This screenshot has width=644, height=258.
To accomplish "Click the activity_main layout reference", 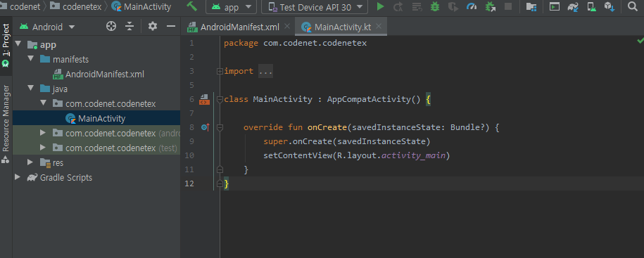I will click(414, 155).
